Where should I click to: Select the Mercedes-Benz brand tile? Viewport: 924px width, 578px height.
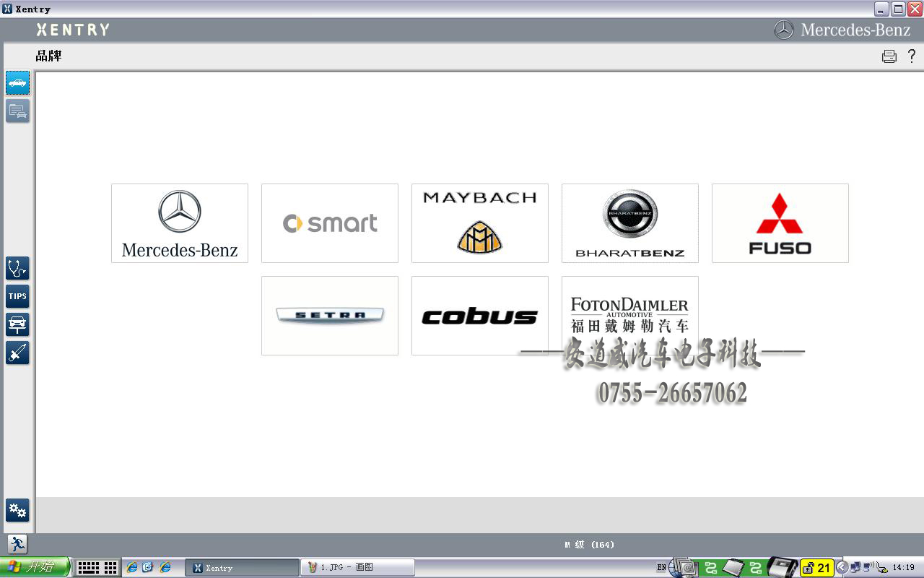point(180,223)
